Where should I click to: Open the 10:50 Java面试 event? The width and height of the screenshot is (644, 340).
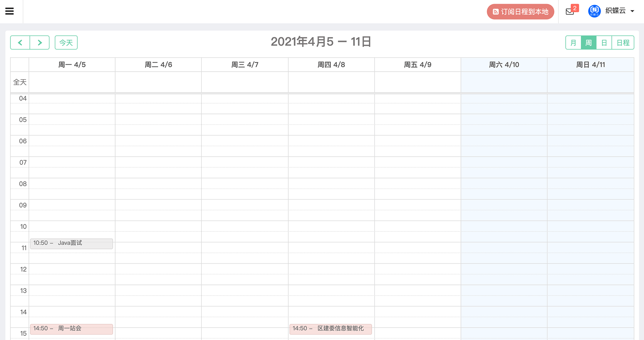pos(72,244)
